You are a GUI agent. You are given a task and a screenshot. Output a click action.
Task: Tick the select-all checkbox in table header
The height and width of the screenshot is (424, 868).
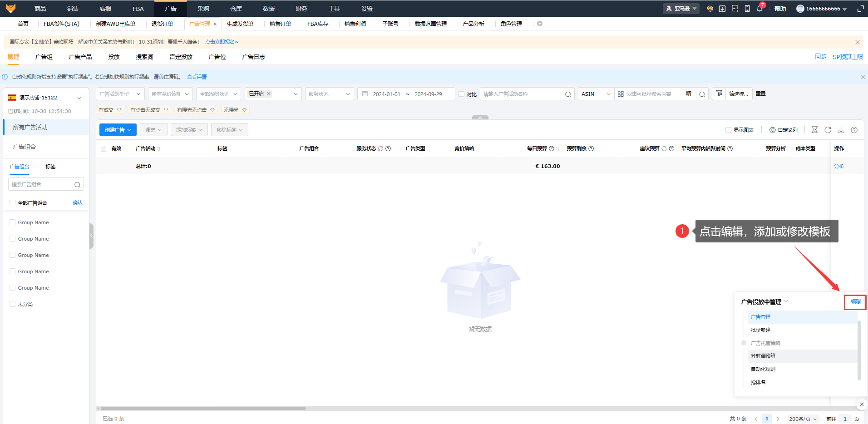pos(104,148)
